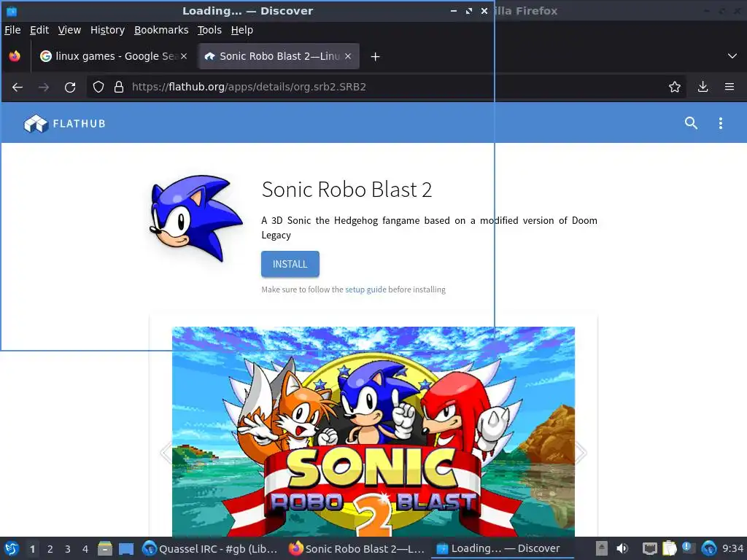Select the Sonic Robo Blast 2 browser tab

(x=279, y=56)
